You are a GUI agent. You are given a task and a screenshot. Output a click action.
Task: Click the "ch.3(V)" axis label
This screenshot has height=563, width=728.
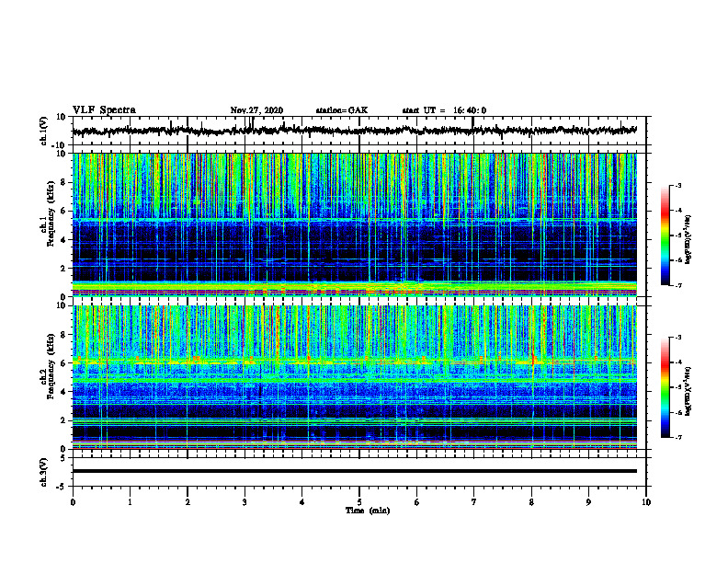(x=44, y=473)
